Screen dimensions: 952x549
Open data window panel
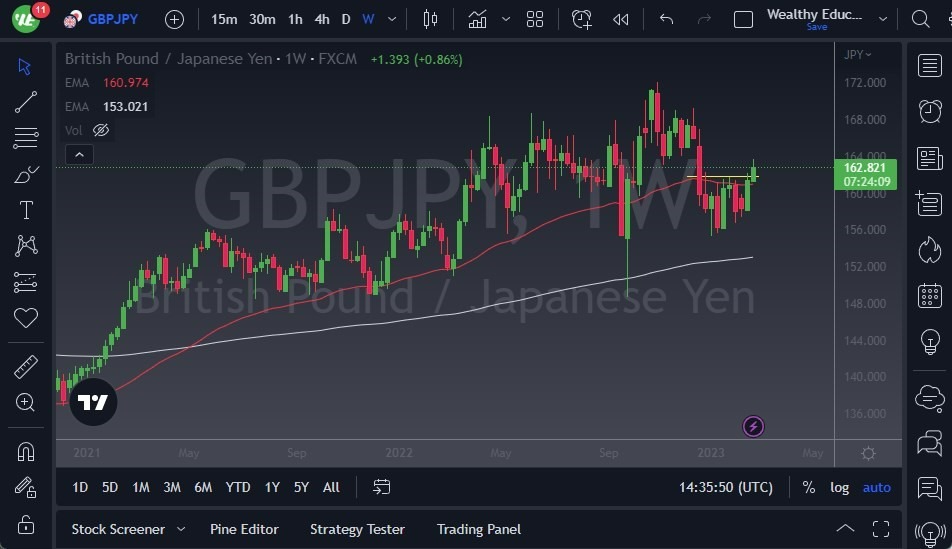(x=930, y=204)
